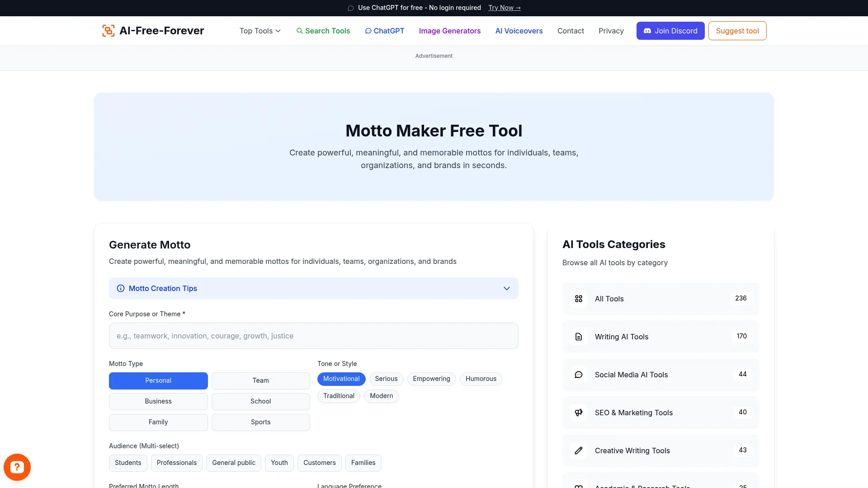Click the Try Now link in the banner

pyautogui.click(x=504, y=8)
